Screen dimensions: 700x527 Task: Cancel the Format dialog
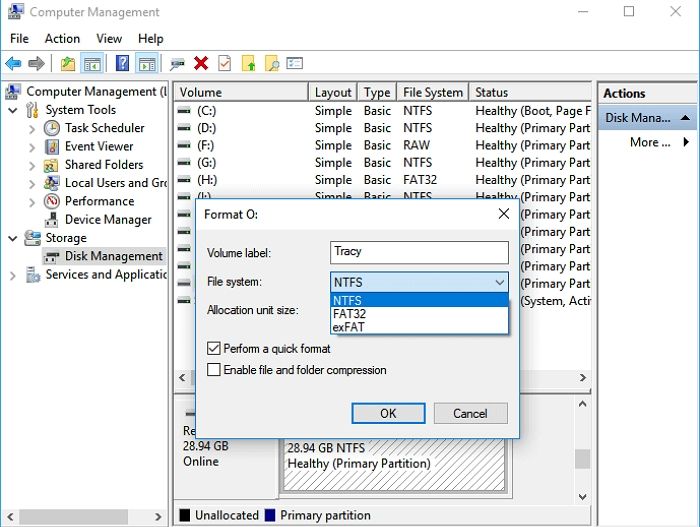pos(470,413)
